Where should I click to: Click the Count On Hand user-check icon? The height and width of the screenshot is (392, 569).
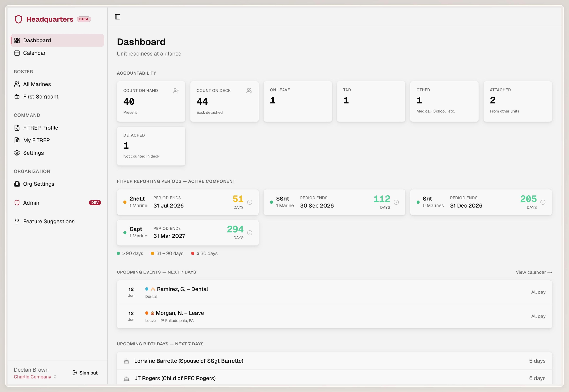coord(176,91)
